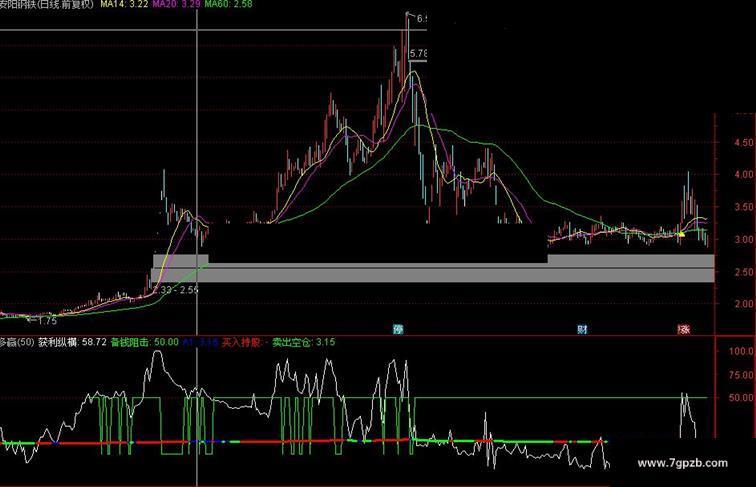Click the 3.00 price axis tick
The height and width of the screenshot is (487, 756).
pyautogui.click(x=743, y=240)
